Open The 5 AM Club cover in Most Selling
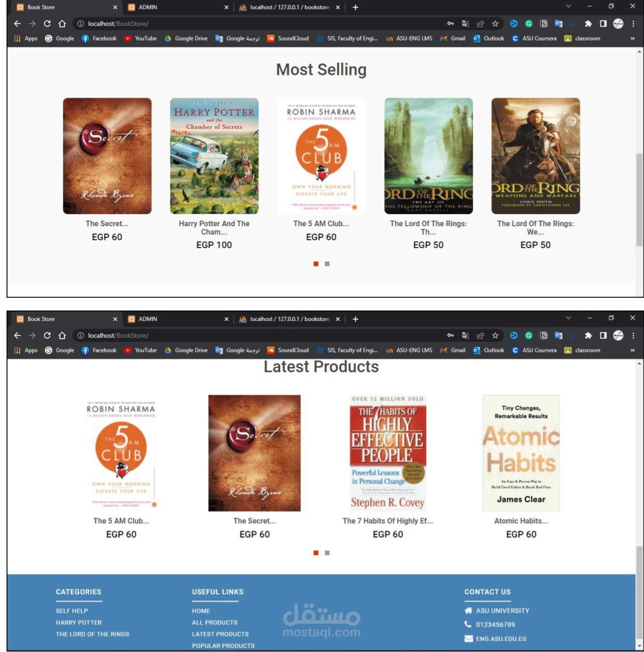This screenshot has height=652, width=644. point(321,156)
